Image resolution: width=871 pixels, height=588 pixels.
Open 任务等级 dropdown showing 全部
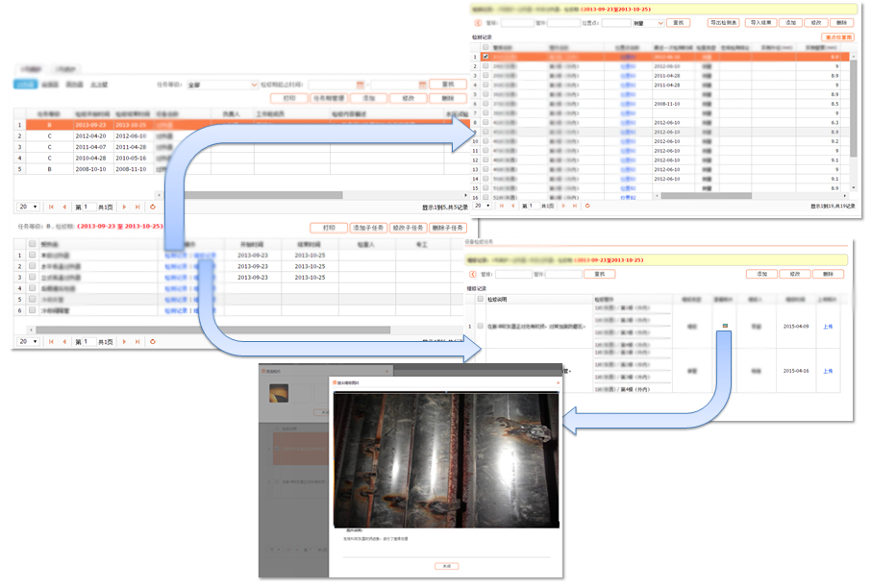coord(222,85)
